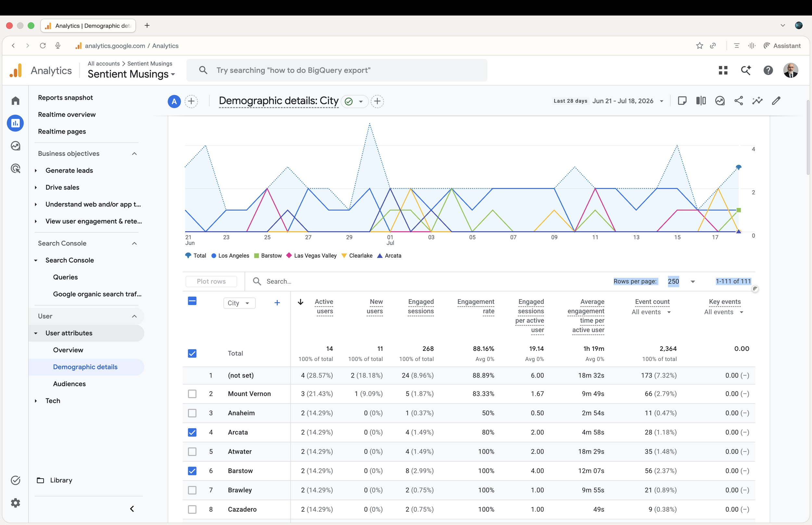Uncheck the Arcata row checkbox
This screenshot has height=525, width=812.
(192, 432)
